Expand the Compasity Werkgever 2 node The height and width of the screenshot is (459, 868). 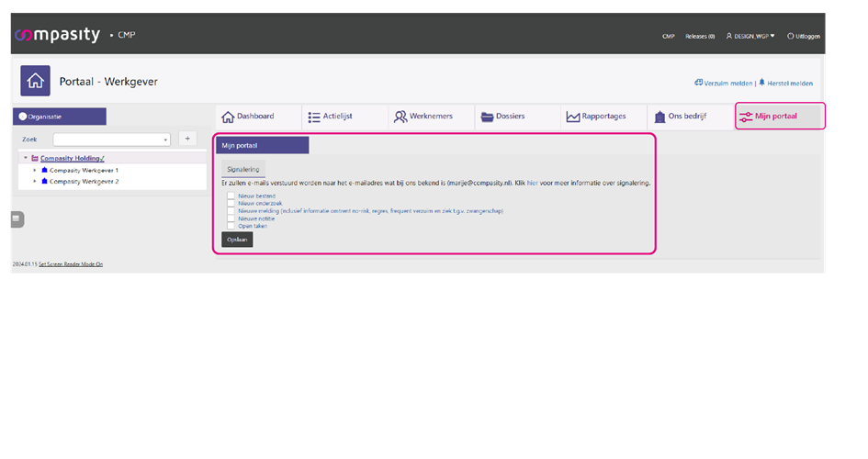pyautogui.click(x=35, y=181)
